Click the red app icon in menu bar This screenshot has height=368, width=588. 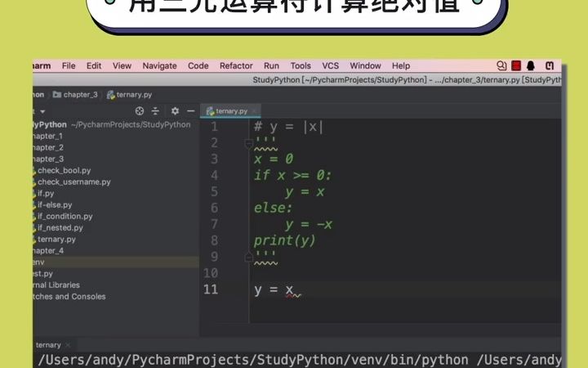516,65
